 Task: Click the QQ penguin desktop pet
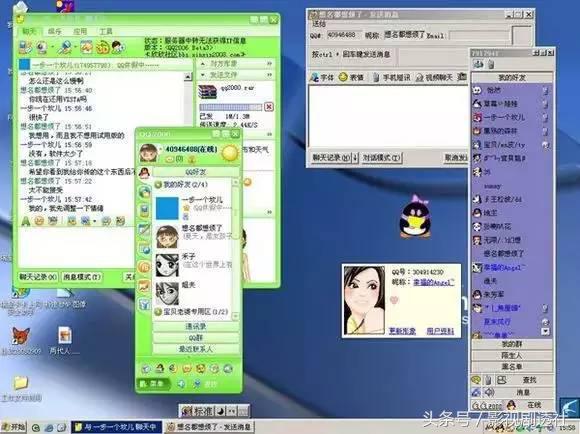point(415,217)
